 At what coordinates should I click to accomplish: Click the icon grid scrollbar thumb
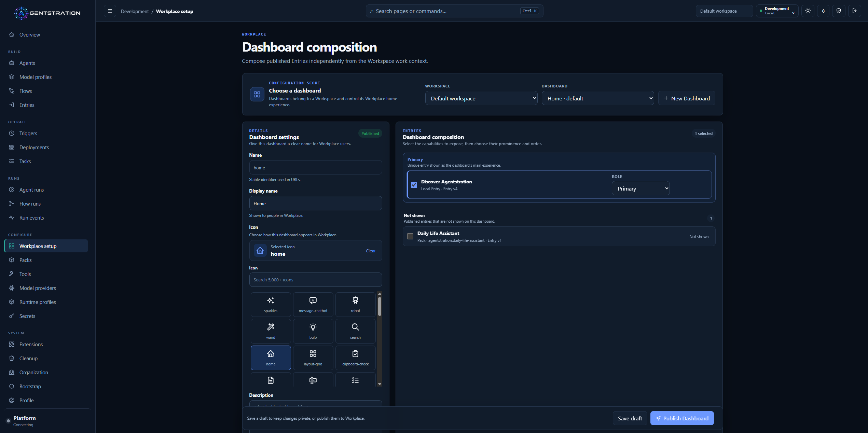pyautogui.click(x=380, y=306)
